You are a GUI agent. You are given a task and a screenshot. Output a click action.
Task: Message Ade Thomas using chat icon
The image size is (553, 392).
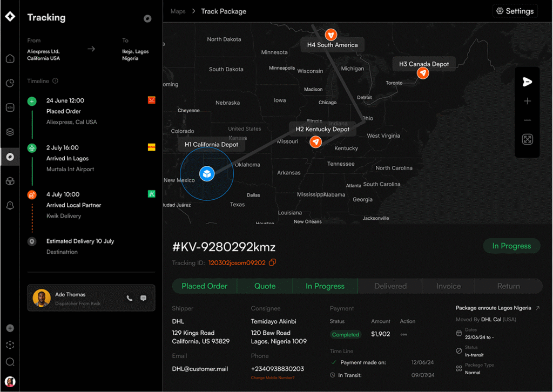point(144,298)
